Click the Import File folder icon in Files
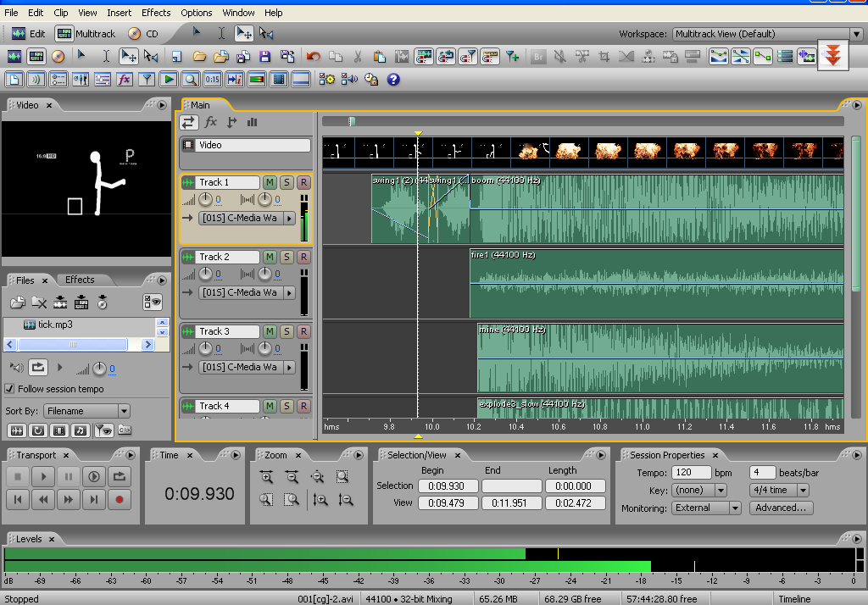 tap(17, 302)
